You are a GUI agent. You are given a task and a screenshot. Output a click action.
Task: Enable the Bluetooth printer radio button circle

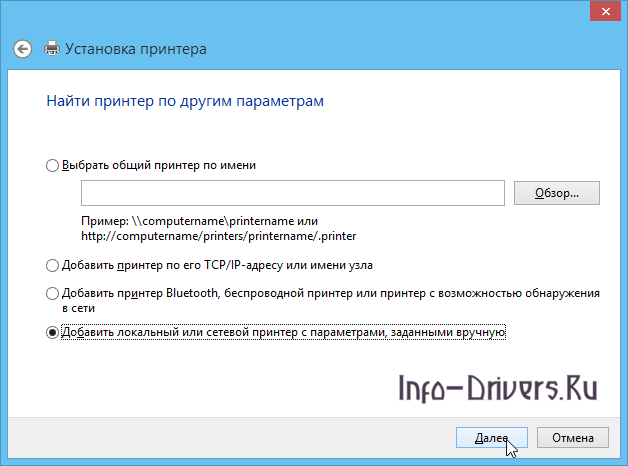[52, 294]
